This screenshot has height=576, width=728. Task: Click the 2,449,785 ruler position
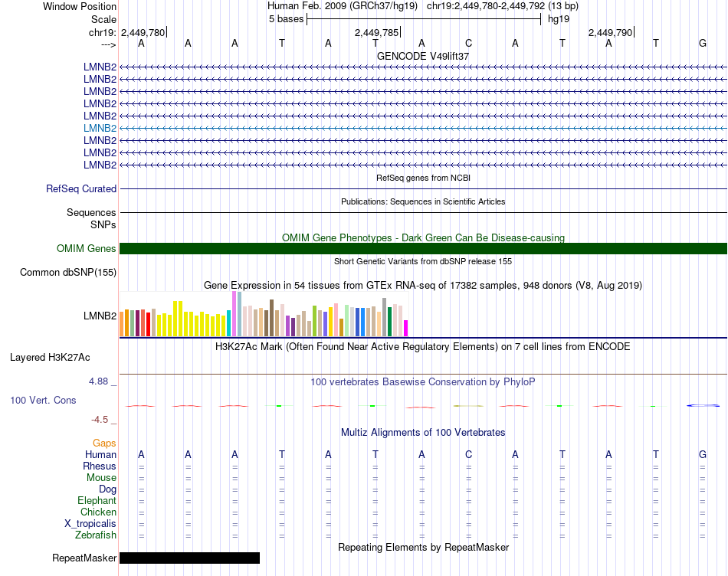point(376,32)
